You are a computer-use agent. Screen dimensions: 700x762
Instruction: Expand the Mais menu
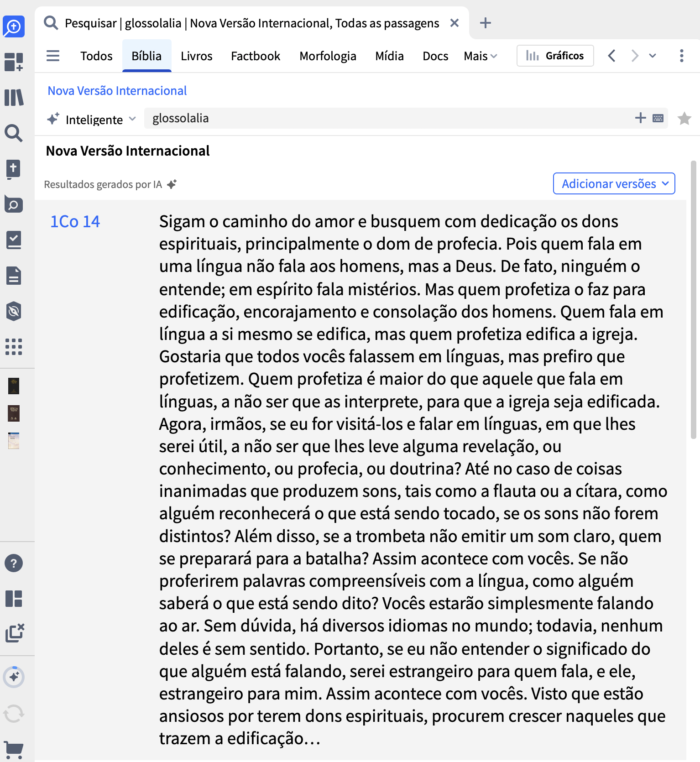pyautogui.click(x=480, y=56)
